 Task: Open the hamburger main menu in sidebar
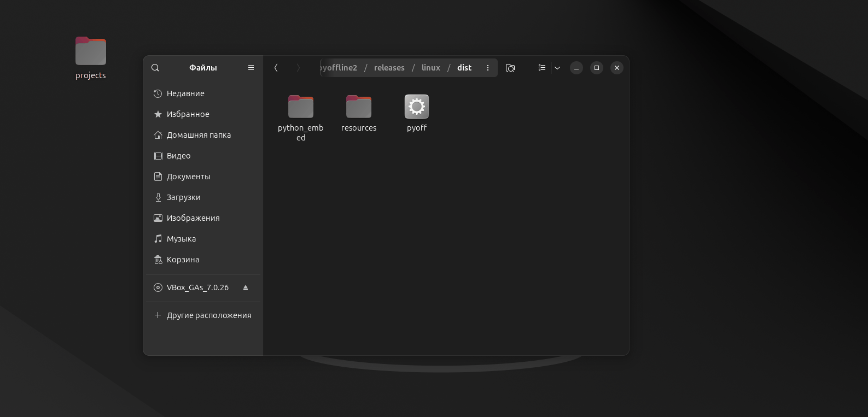pyautogui.click(x=251, y=68)
